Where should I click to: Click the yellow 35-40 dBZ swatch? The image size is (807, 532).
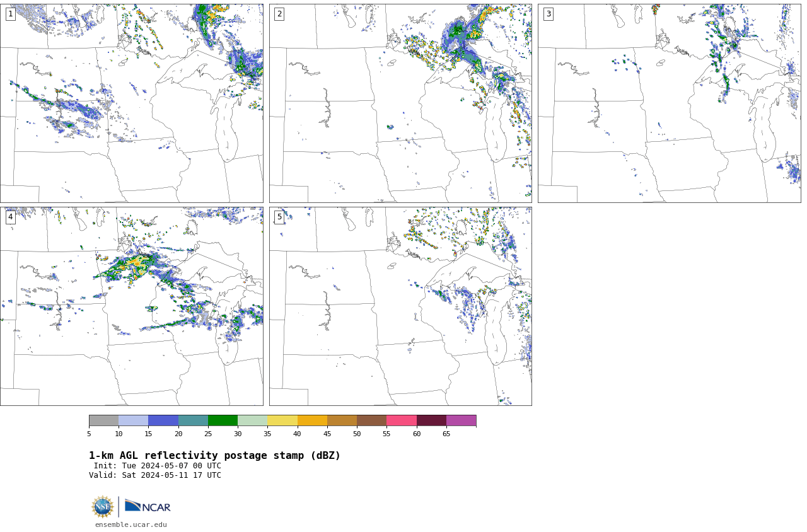pos(282,420)
